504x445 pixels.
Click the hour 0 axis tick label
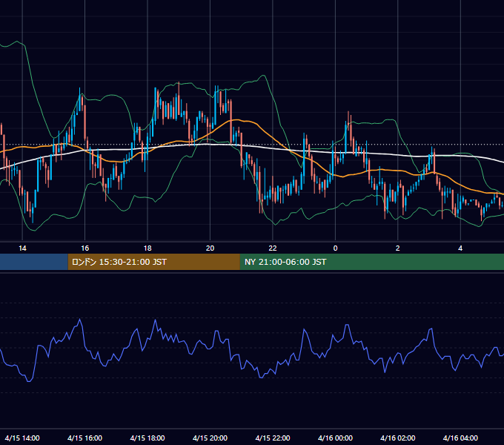[335, 248]
